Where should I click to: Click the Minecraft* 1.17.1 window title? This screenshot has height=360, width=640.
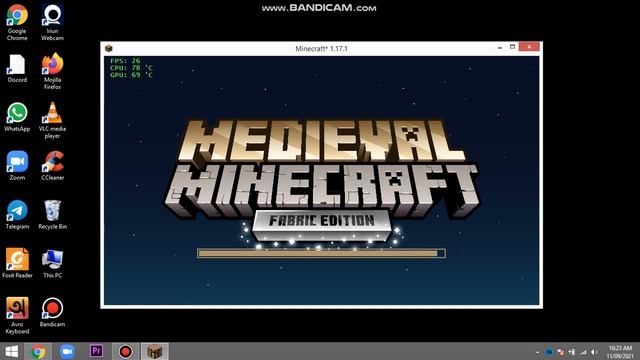[322, 49]
